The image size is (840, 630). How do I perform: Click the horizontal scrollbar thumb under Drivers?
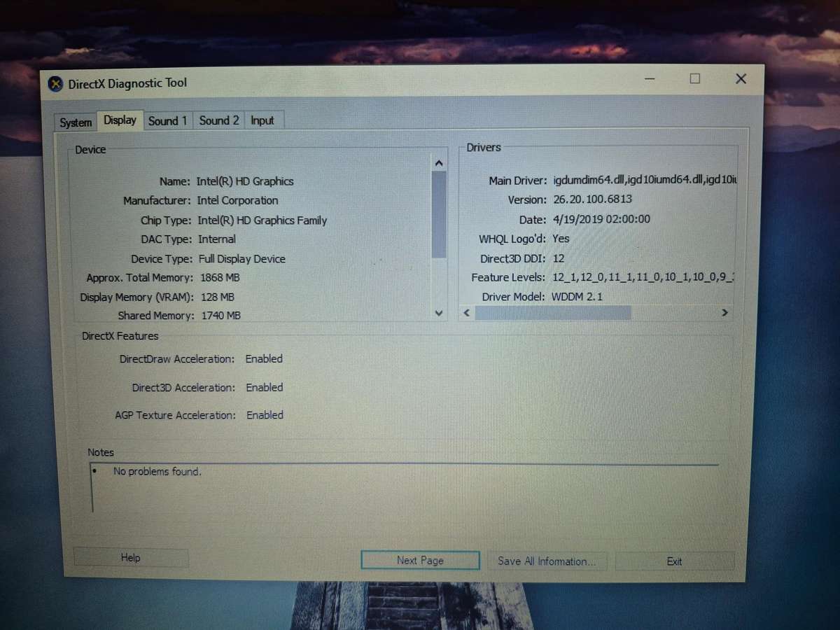click(553, 313)
